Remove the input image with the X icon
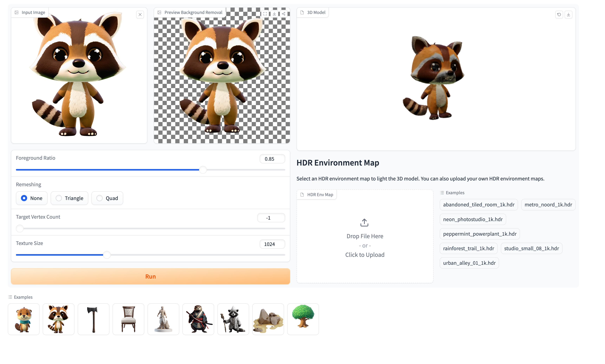The height and width of the screenshot is (364, 605). (x=140, y=15)
